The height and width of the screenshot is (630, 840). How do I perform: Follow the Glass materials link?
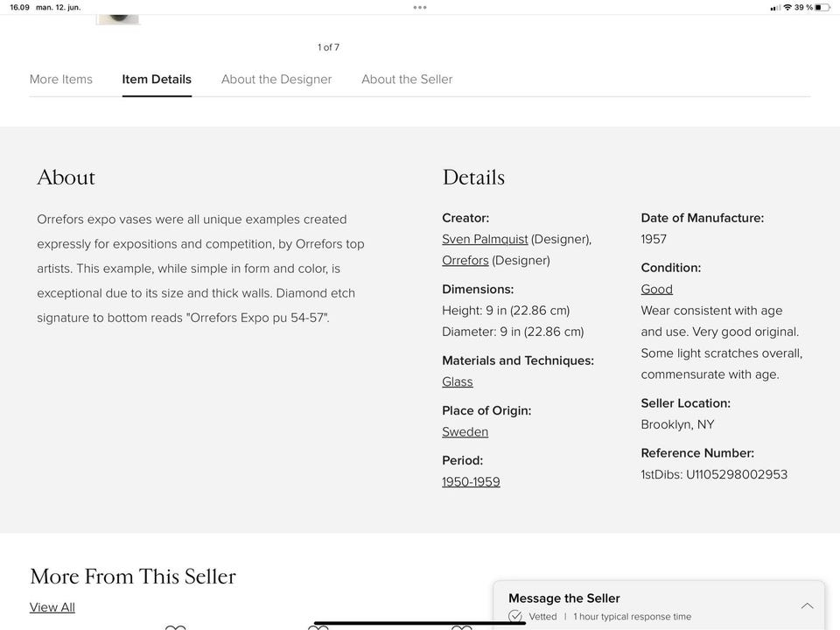(458, 381)
